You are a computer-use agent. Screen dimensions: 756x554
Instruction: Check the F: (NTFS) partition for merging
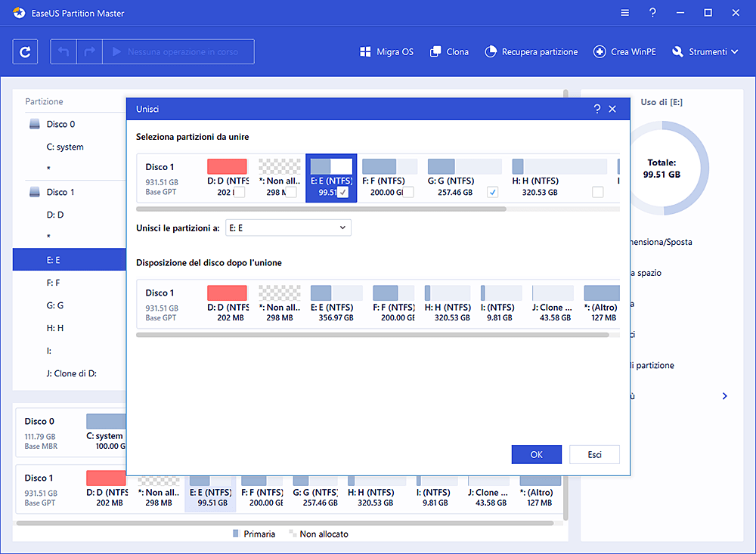[x=409, y=191]
